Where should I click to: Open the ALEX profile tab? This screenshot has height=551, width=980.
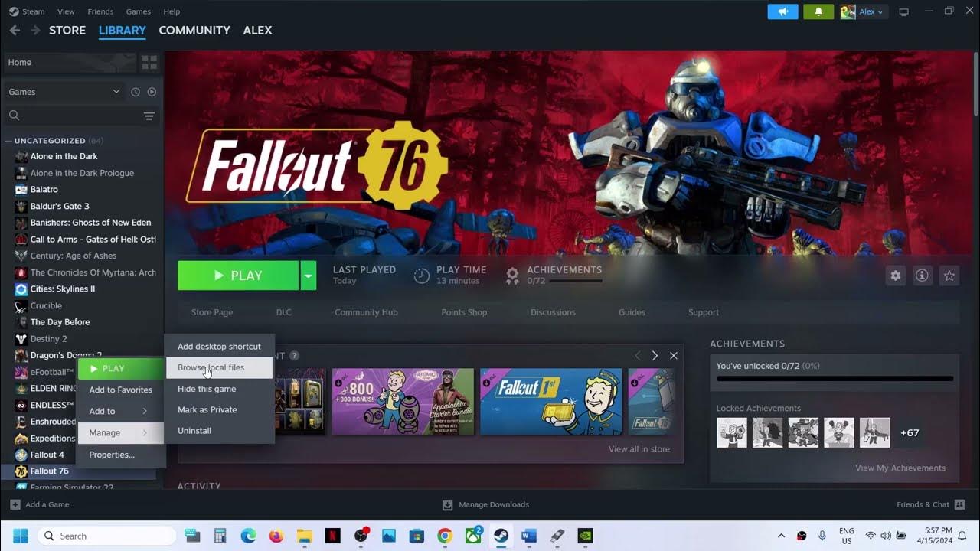click(x=257, y=31)
